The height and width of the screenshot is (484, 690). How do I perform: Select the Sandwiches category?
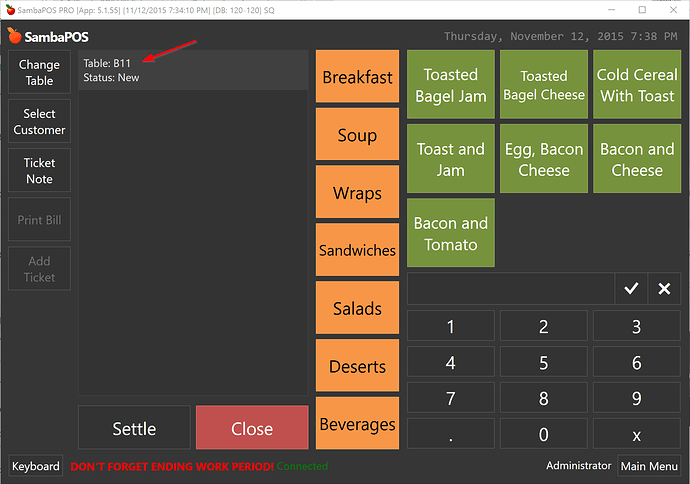357,251
